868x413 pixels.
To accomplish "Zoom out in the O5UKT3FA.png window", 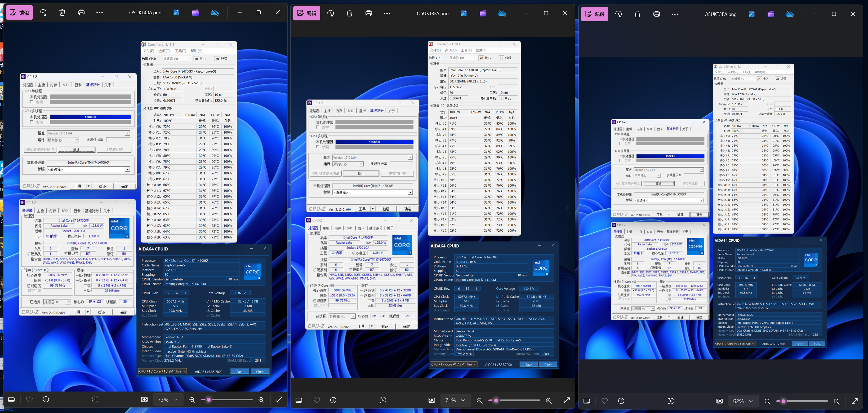I will tap(479, 401).
